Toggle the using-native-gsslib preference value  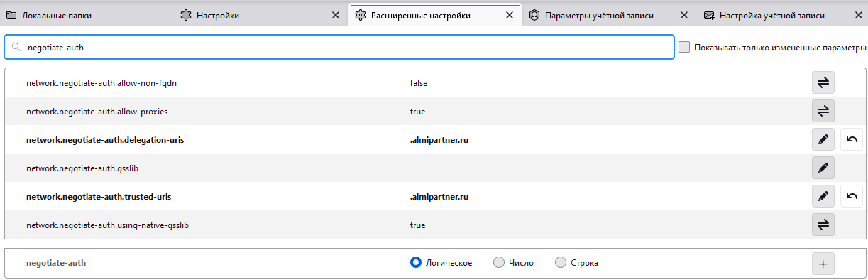pos(823,225)
